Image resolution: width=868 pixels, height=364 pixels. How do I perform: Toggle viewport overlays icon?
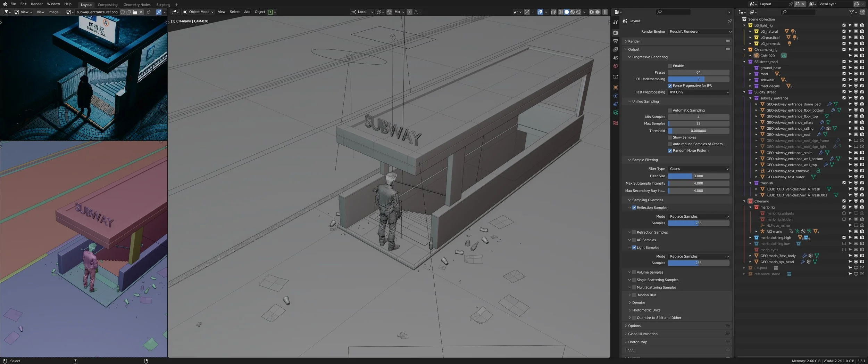click(540, 12)
